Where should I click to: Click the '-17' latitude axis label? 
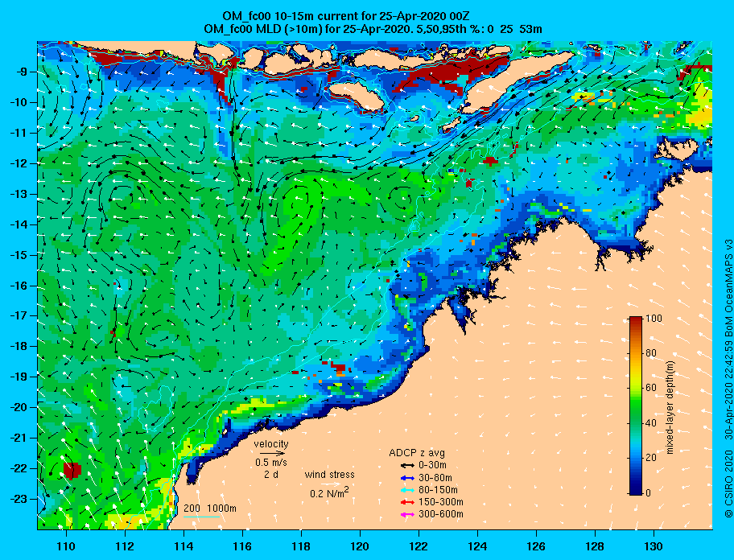click(19, 315)
